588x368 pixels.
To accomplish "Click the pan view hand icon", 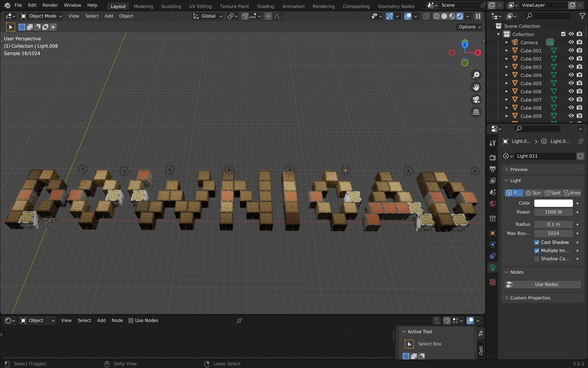I will click(x=476, y=87).
